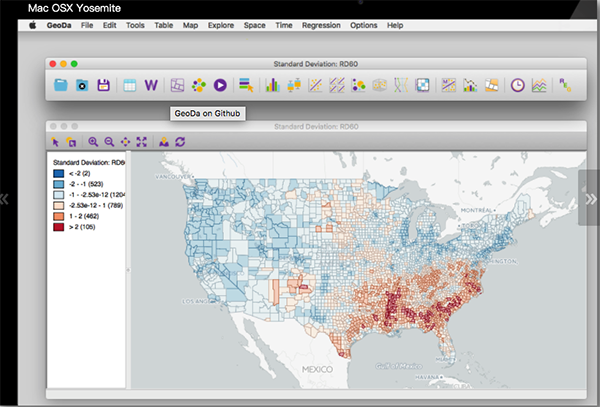This screenshot has height=407, width=600.
Task: Click the dark red '> 2 (105)' legend swatch
Action: (x=59, y=226)
